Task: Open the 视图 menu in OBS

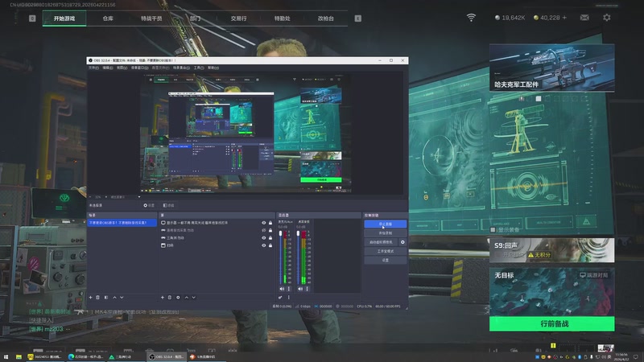Action: [122, 68]
